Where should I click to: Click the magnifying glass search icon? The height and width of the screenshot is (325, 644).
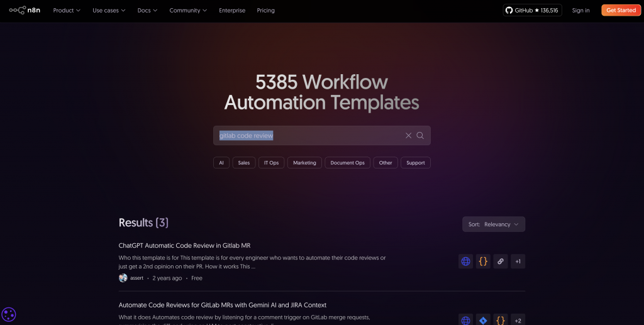(420, 135)
